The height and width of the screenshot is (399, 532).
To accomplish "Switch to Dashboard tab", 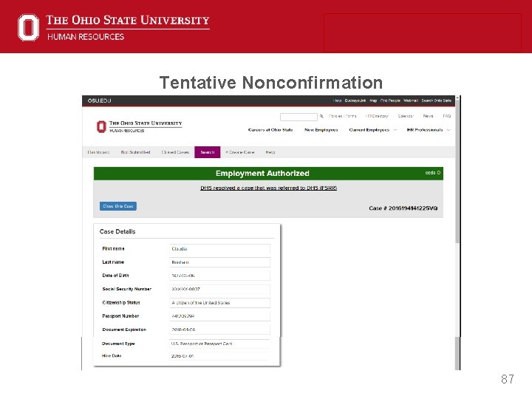I will 98,152.
